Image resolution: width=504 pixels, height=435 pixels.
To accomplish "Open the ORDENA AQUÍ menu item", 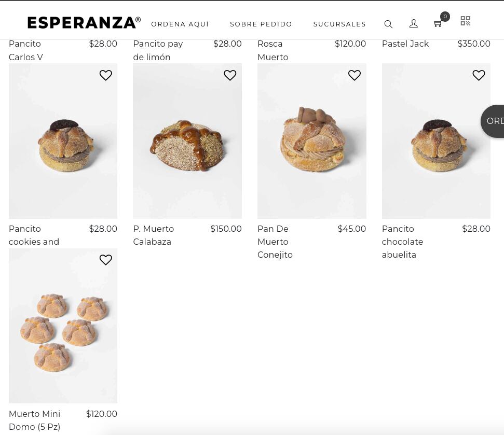I will point(180,24).
